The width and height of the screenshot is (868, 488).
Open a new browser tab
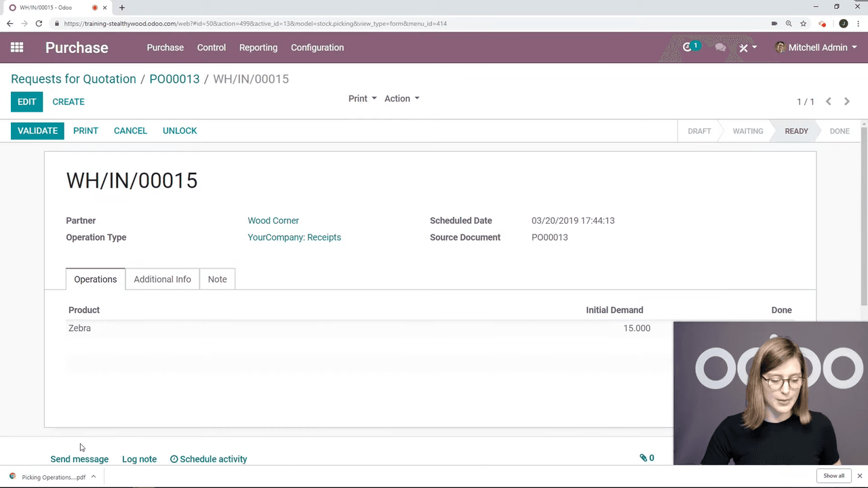[122, 7]
